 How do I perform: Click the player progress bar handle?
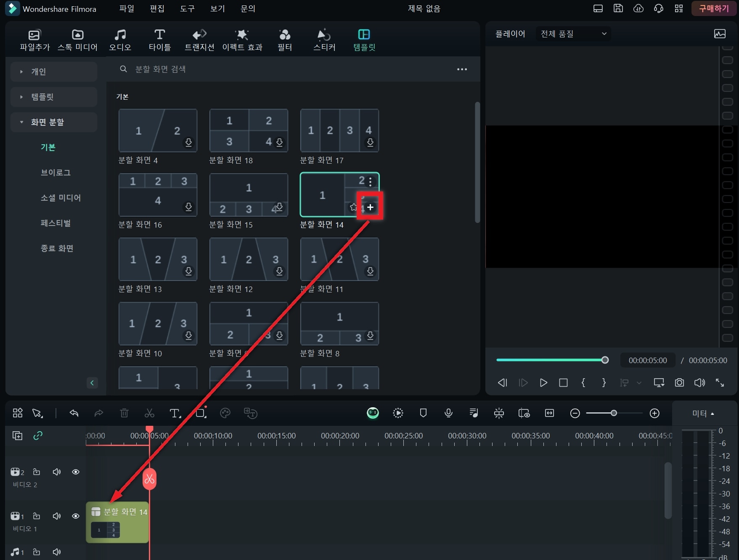coord(605,360)
